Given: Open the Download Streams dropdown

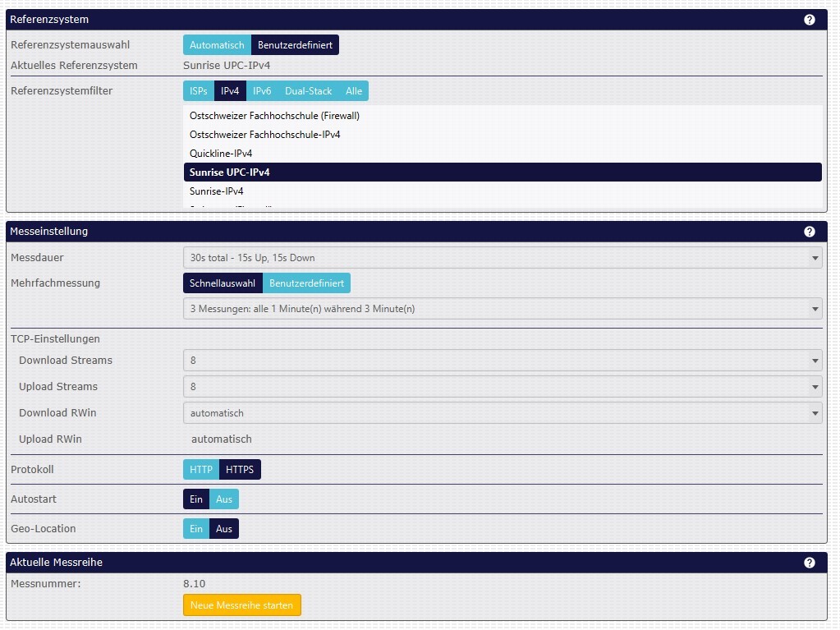Looking at the screenshot, I should [x=502, y=361].
